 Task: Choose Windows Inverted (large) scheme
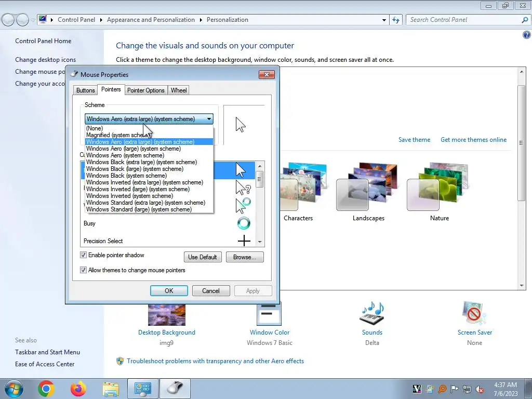pos(149,189)
